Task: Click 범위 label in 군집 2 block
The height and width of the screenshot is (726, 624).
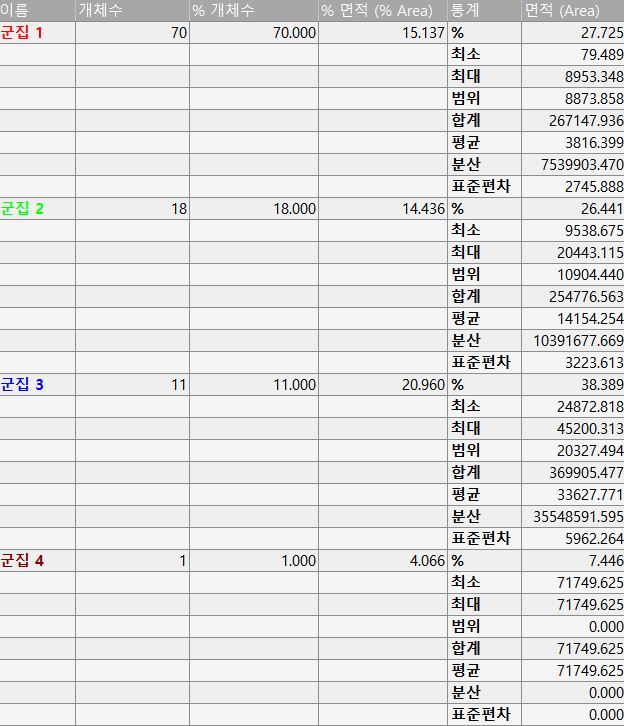Action: coord(466,274)
